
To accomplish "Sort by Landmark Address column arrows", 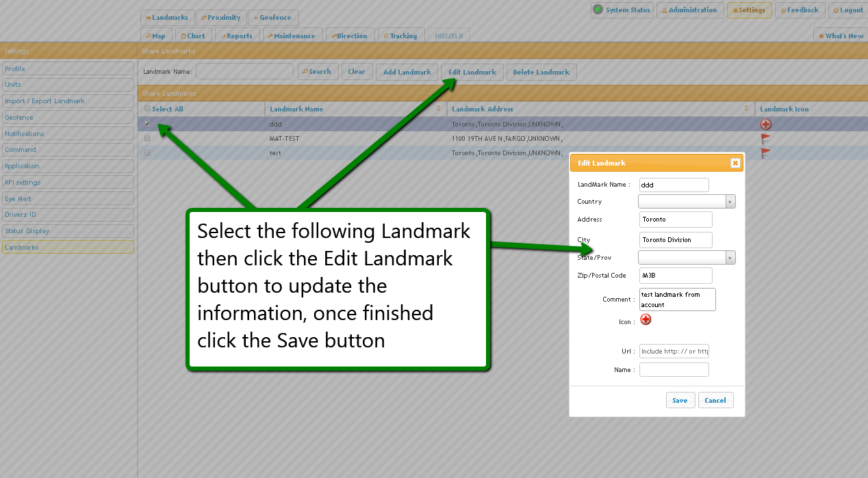I will 746,109.
